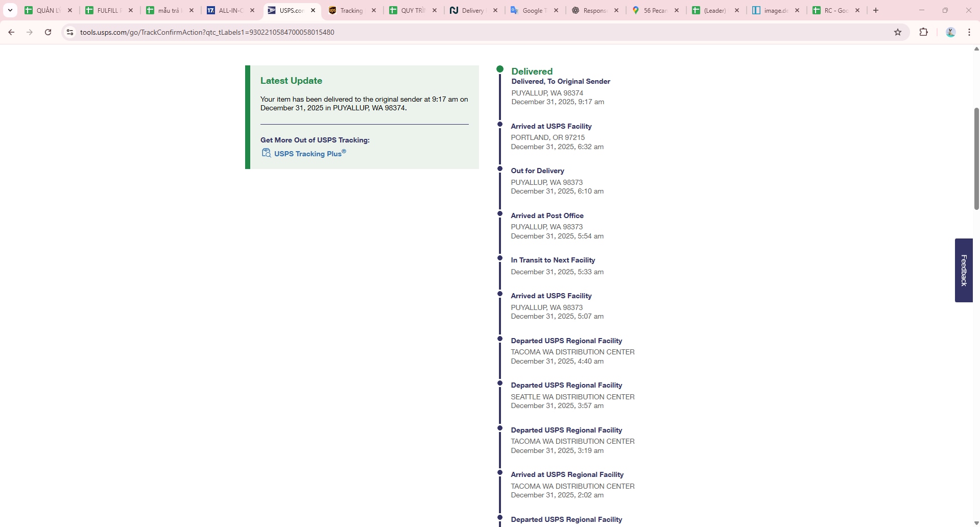
Task: Open the Extensions puzzle icon
Action: [x=923, y=32]
